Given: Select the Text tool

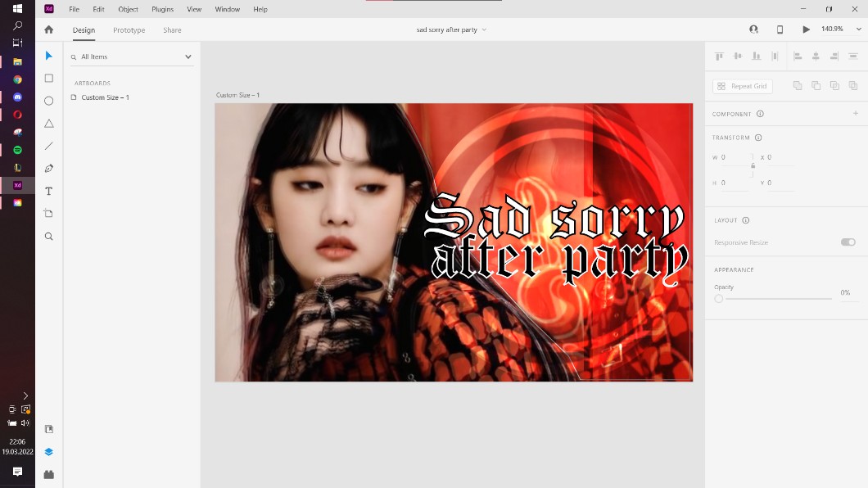Looking at the screenshot, I should coord(49,191).
